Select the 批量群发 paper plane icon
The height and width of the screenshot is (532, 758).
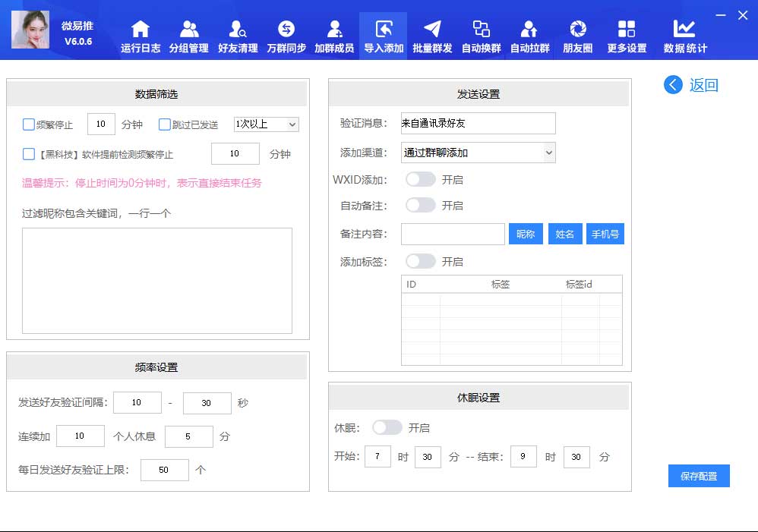click(x=432, y=30)
